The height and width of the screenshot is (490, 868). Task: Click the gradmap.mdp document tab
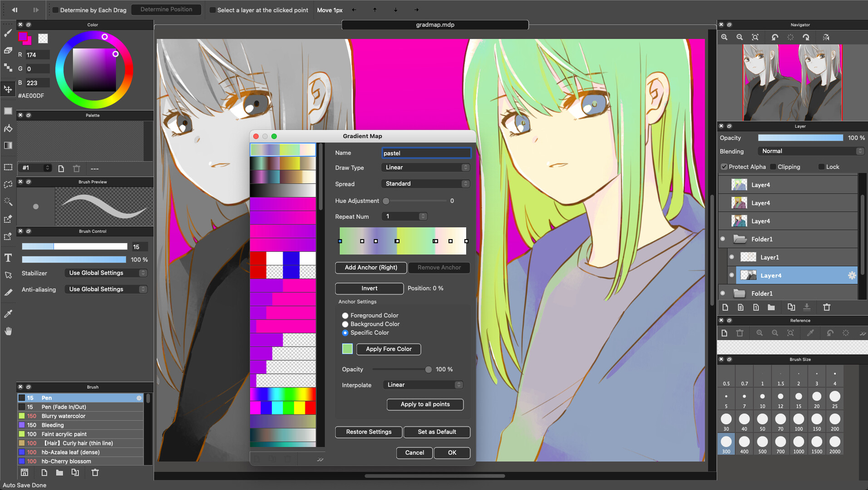pyautogui.click(x=434, y=25)
